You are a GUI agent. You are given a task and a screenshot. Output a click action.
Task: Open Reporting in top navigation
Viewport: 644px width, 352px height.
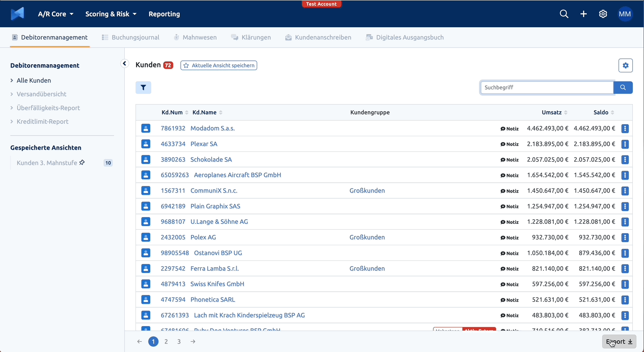pyautogui.click(x=164, y=14)
